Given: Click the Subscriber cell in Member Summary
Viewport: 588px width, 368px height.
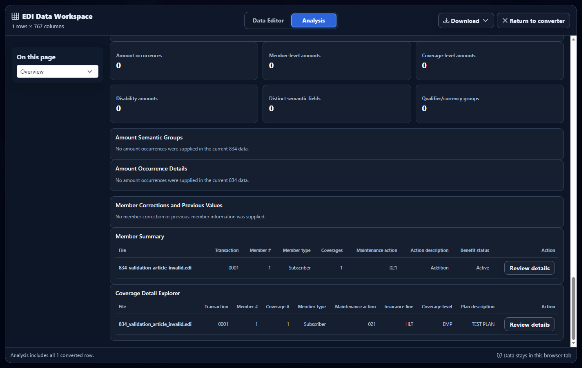Looking at the screenshot, I should click(300, 268).
